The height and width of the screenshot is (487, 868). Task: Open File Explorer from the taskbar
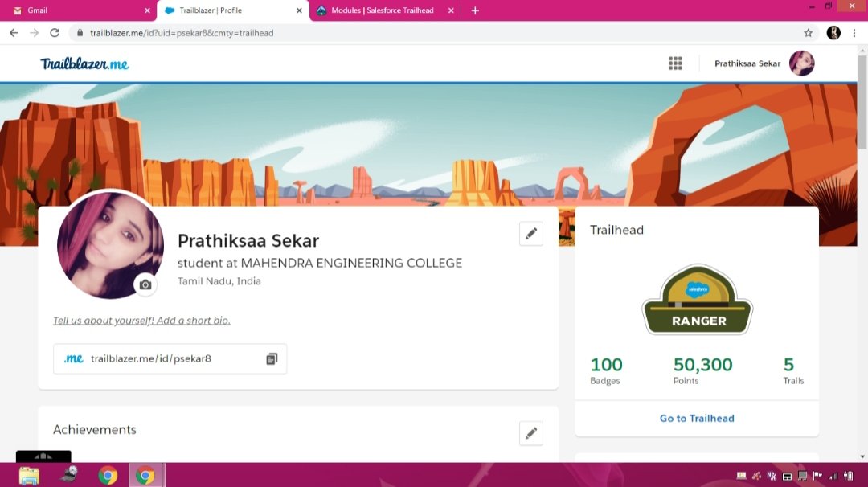(30, 476)
